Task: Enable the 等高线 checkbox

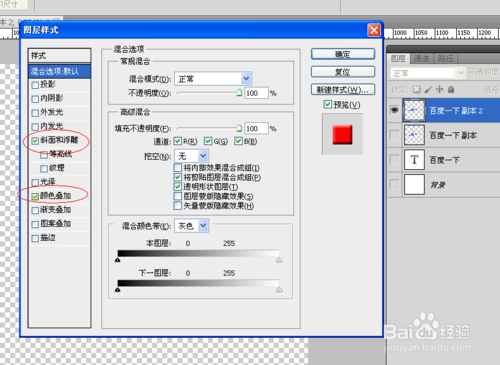Action: (x=44, y=155)
